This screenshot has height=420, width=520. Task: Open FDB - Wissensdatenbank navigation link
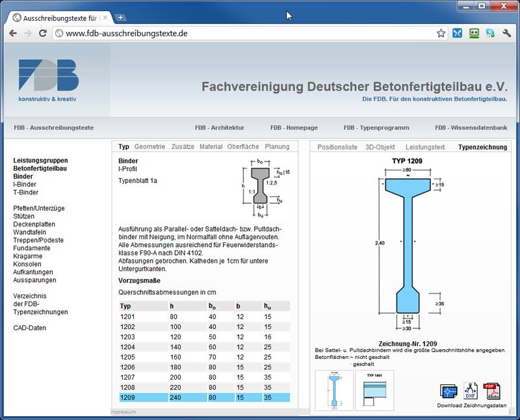[471, 127]
